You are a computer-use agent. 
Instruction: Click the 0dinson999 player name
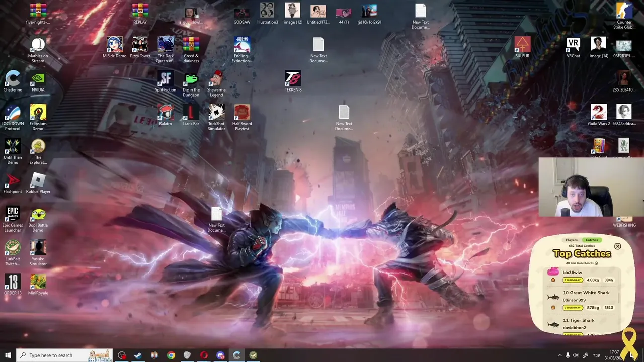click(x=574, y=300)
